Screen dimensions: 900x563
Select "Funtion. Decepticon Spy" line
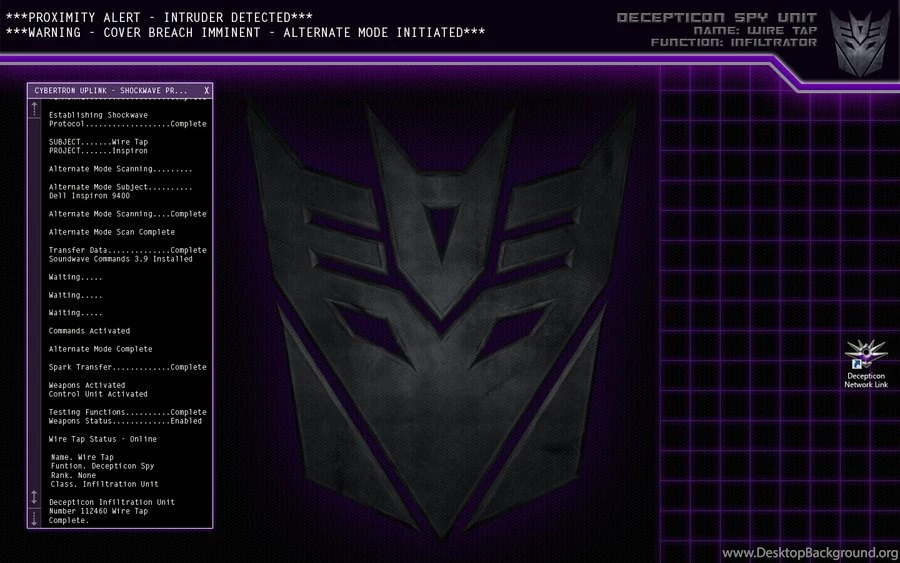[102, 466]
